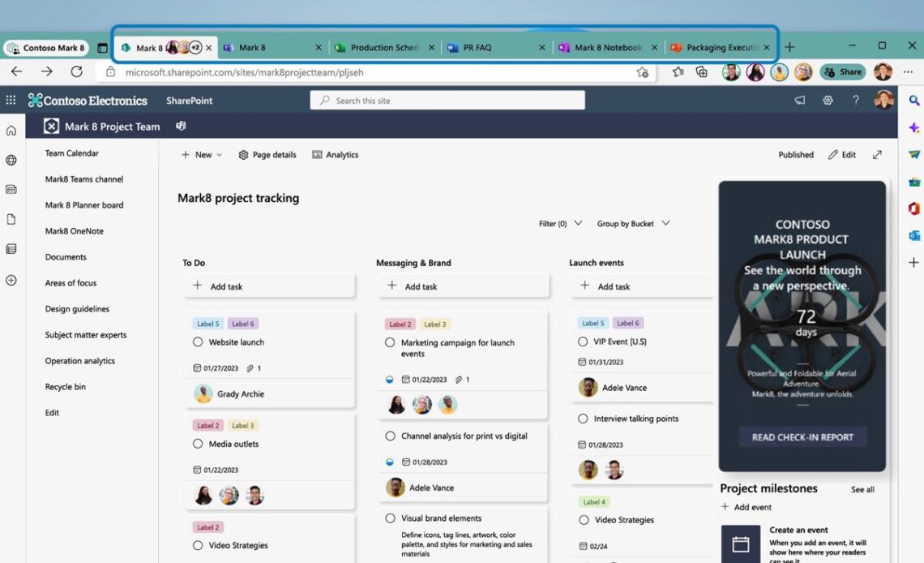Open browser Collections icon

pyautogui.click(x=701, y=72)
